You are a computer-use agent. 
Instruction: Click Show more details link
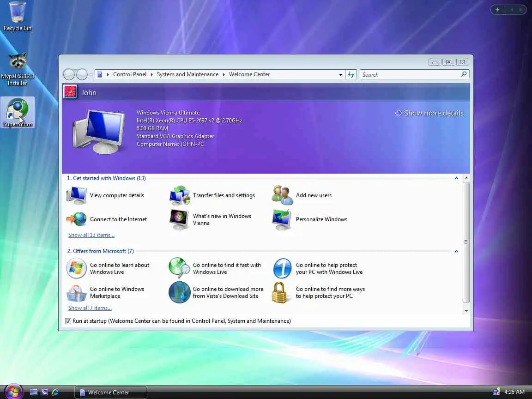click(429, 113)
